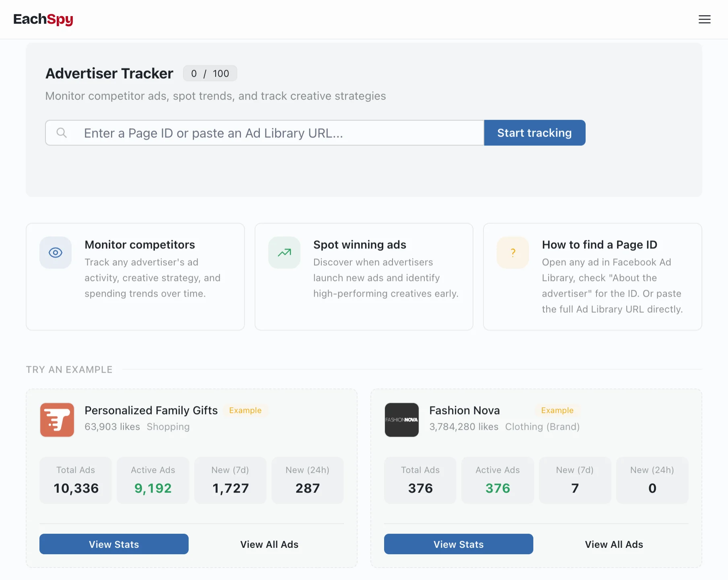The width and height of the screenshot is (728, 580).
Task: Focus the Page ID or Ad Library URL field
Action: 265,133
